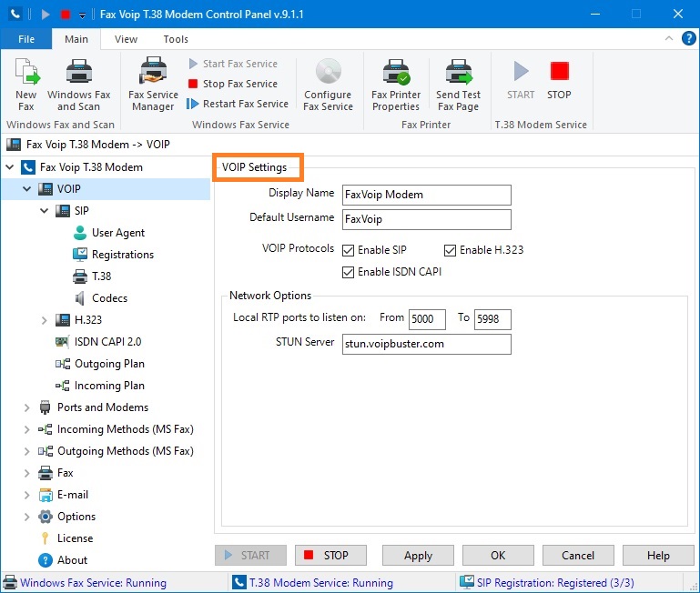700x593 pixels.
Task: Switch to the View tab
Action: coord(126,39)
